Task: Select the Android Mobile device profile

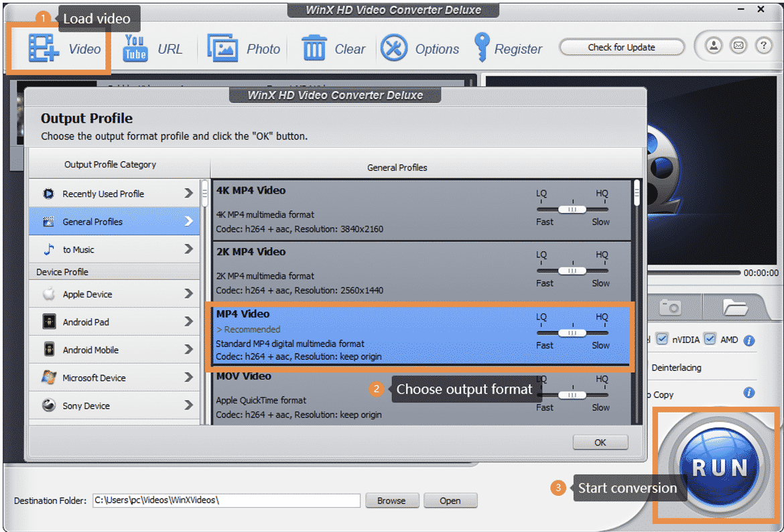Action: 114,350
